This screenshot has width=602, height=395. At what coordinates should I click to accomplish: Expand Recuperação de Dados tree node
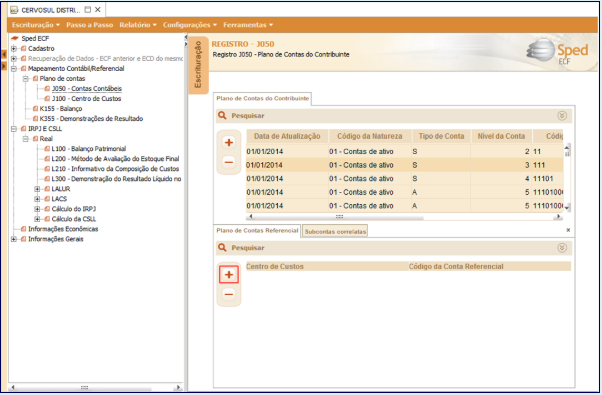point(14,59)
